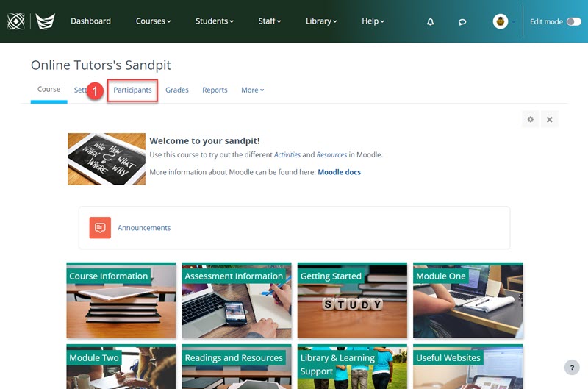This screenshot has height=389, width=588.
Task: Expand the Library navigation menu
Action: tap(321, 21)
